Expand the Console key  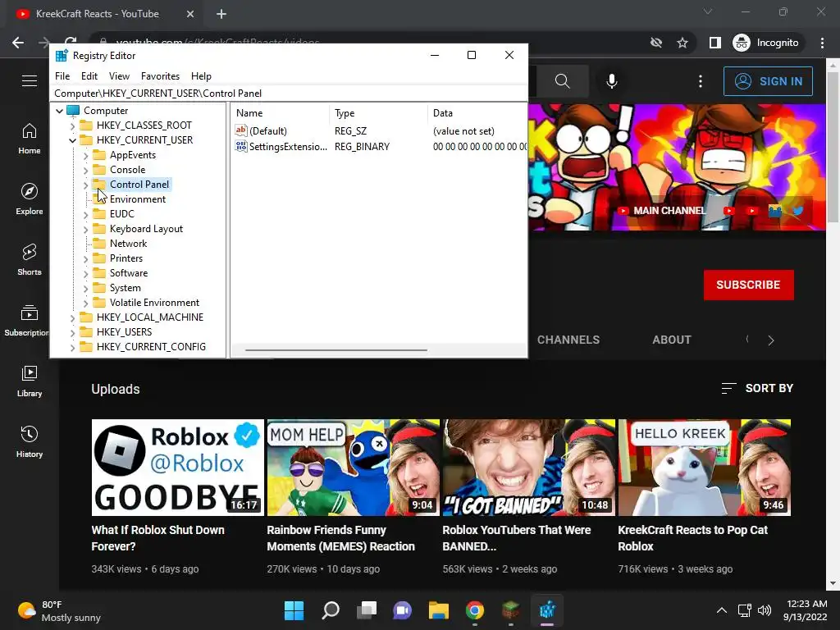tap(85, 171)
